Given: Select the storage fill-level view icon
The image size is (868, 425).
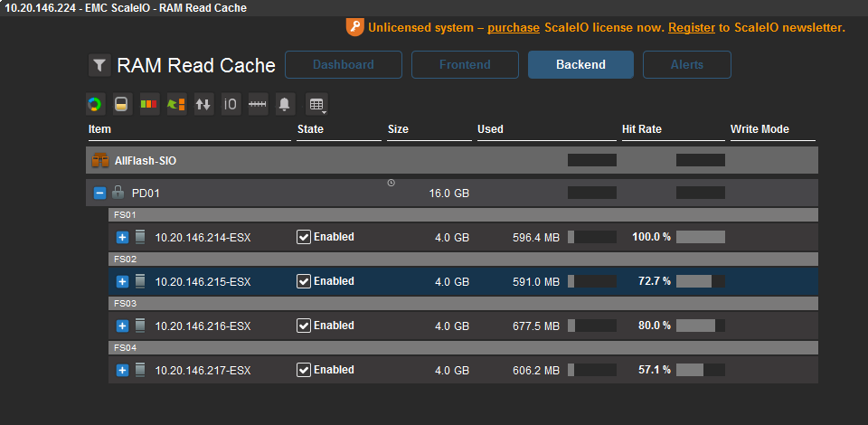Looking at the screenshot, I should [x=122, y=104].
